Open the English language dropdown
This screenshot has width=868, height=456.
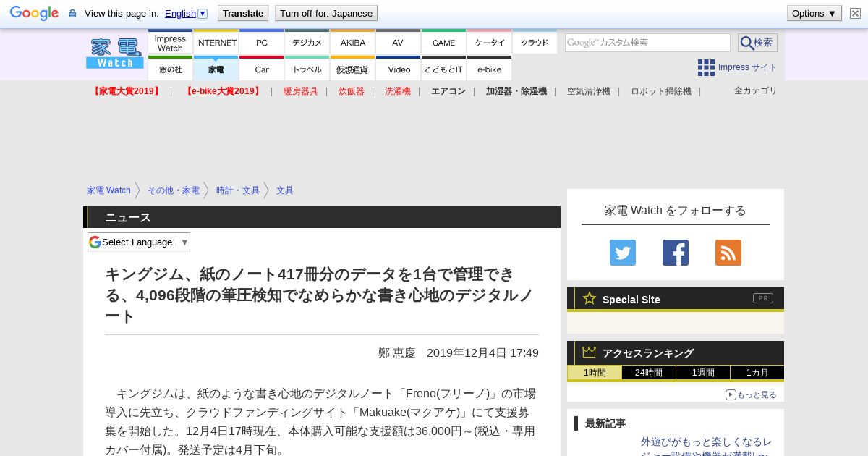pyautogui.click(x=186, y=13)
